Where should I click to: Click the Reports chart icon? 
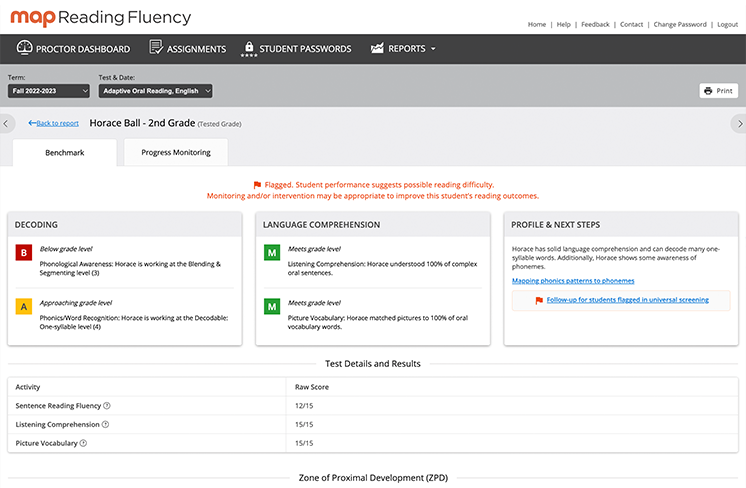(377, 48)
